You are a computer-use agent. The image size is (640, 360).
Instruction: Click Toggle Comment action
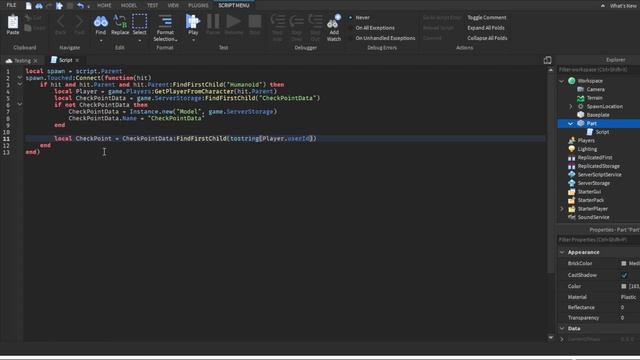pyautogui.click(x=487, y=18)
